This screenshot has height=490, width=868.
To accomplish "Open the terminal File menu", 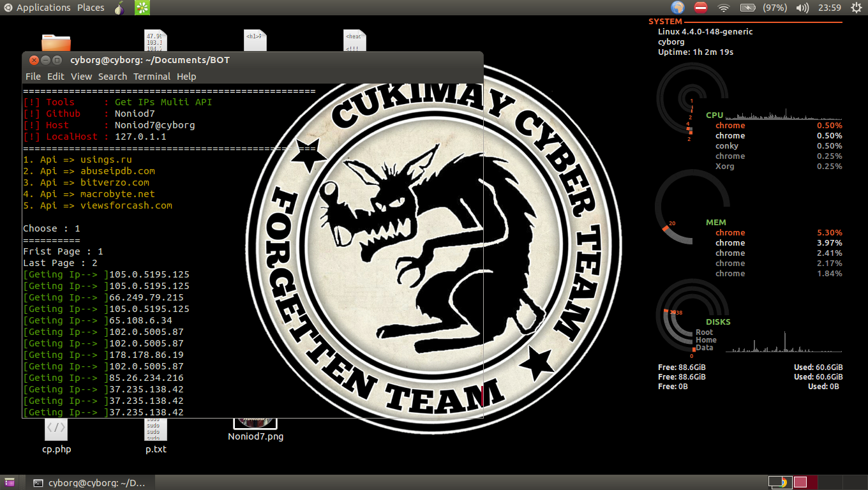I will pyautogui.click(x=33, y=77).
